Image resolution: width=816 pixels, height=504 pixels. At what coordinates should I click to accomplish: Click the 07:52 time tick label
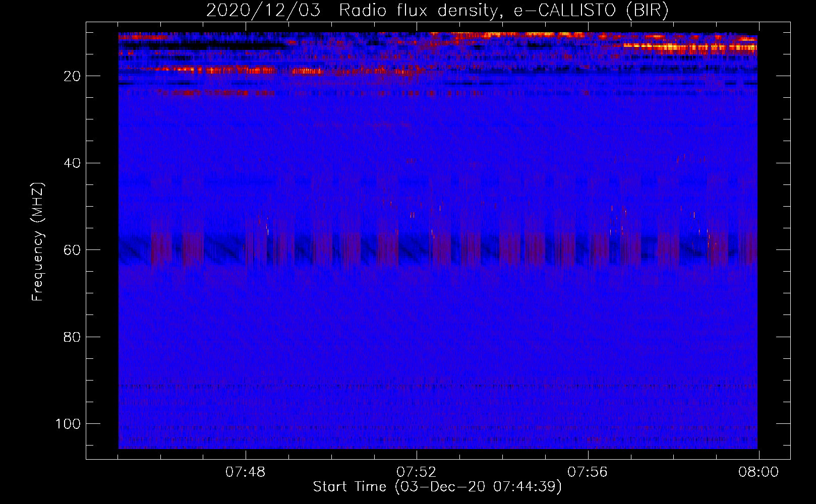pos(416,472)
